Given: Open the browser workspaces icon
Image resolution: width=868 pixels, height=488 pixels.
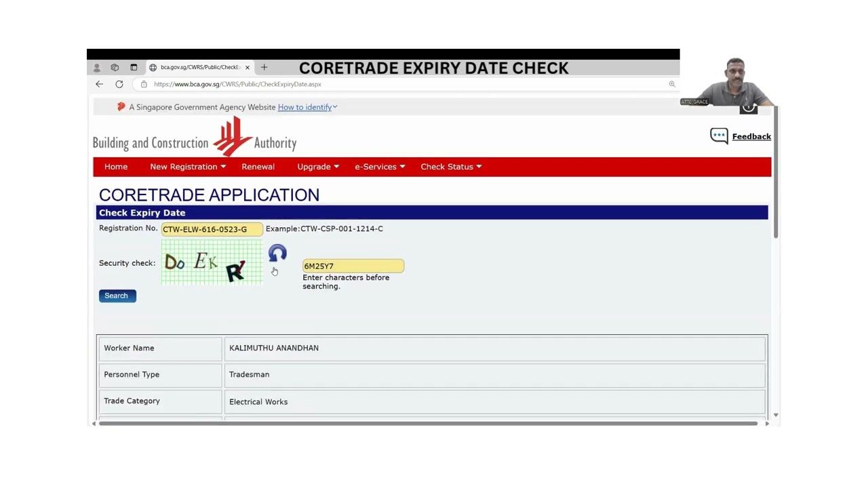Looking at the screenshot, I should [115, 67].
